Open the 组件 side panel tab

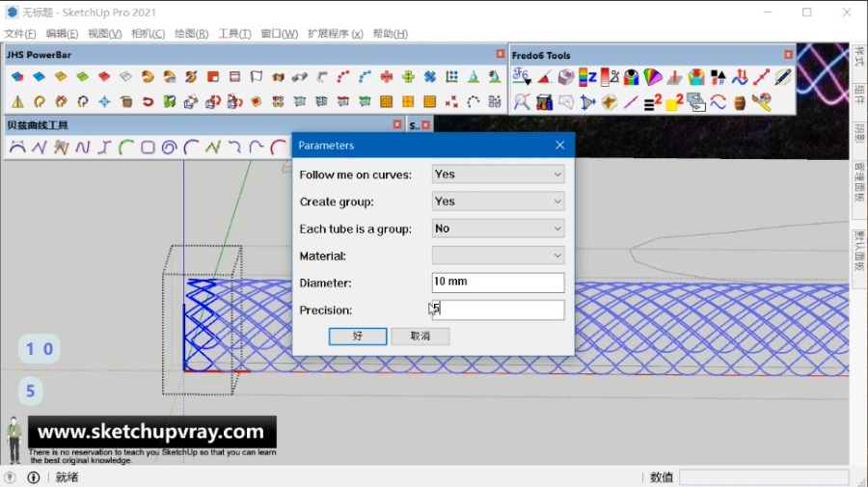(859, 95)
